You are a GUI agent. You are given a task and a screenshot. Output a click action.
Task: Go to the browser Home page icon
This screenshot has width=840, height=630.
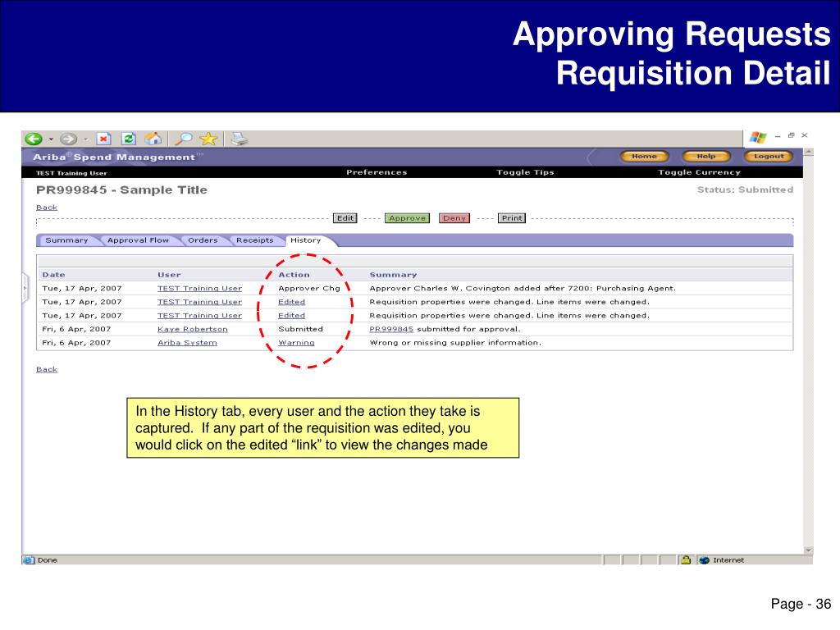pyautogui.click(x=153, y=139)
